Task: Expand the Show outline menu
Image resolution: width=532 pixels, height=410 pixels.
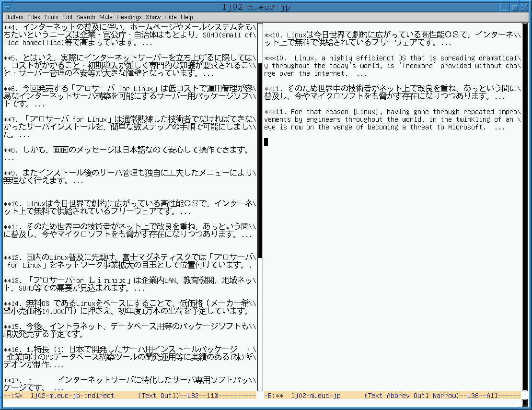Action: (x=153, y=17)
